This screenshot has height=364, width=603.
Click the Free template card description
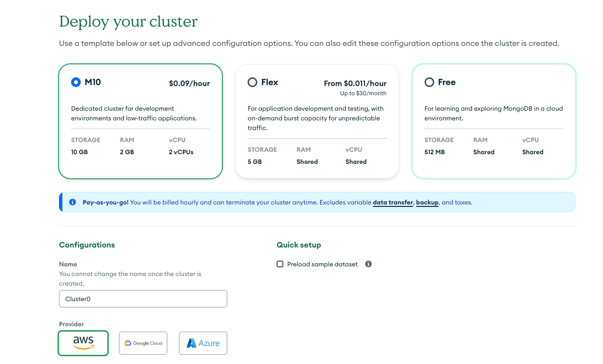pyautogui.click(x=494, y=113)
